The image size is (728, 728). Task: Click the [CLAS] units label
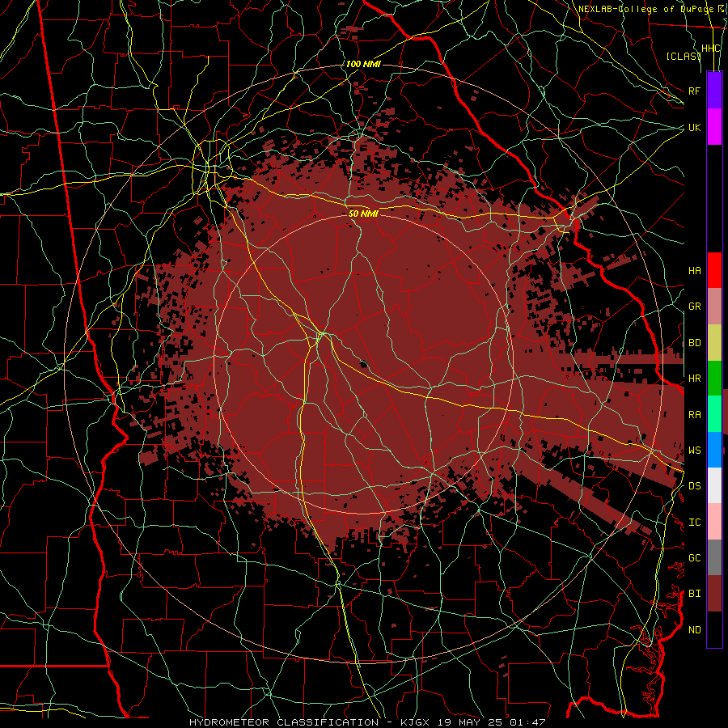tap(683, 56)
